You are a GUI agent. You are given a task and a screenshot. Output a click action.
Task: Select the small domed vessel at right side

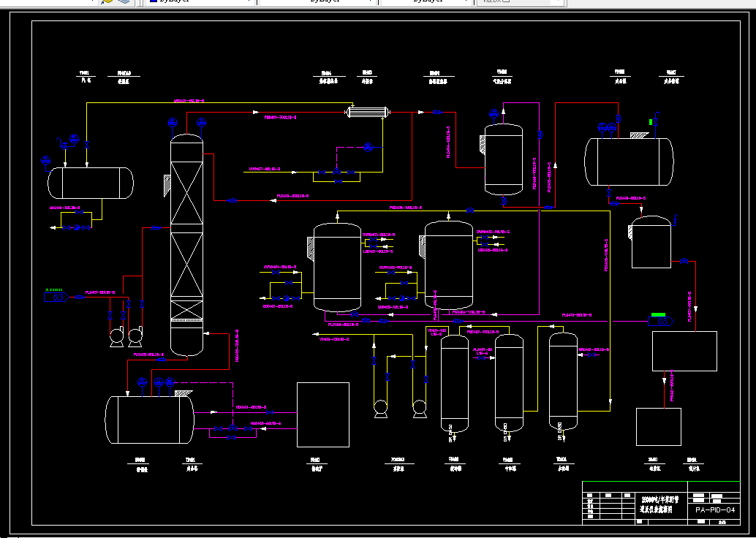(x=651, y=242)
